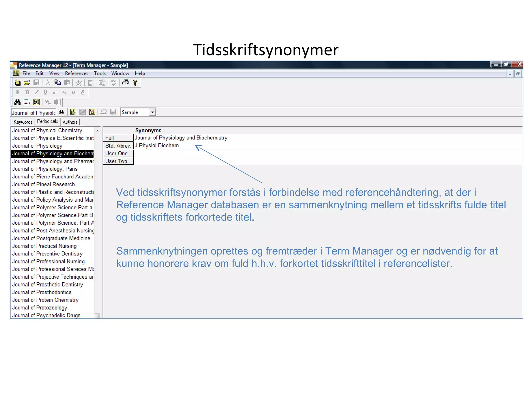Screen dimensions: 532x399
Task: Select Journal of Pineal Research in list
Action: tap(44, 184)
